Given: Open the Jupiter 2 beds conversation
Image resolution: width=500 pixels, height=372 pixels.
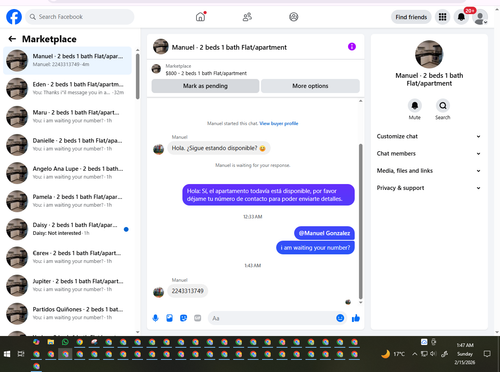Looking at the screenshot, I should [x=68, y=285].
